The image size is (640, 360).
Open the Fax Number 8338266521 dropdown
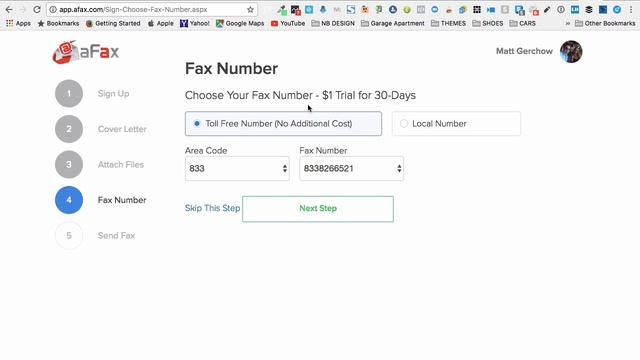[351, 169]
